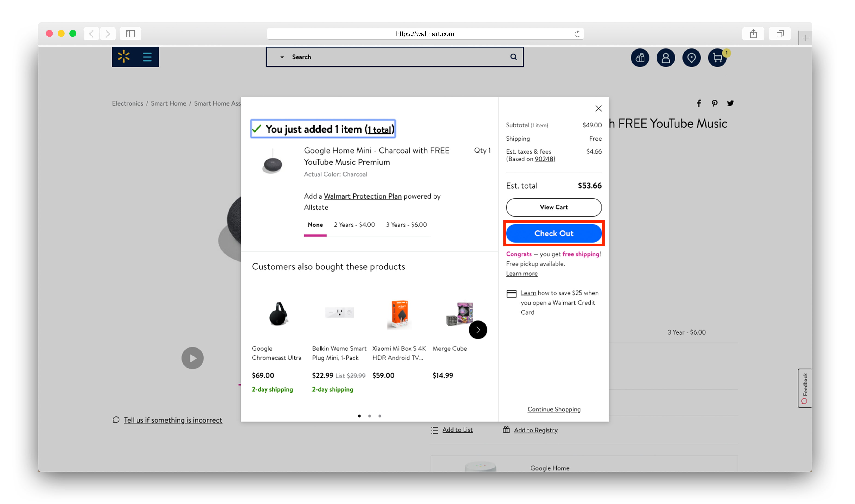Click Learn link for Walmart Credit Card

[x=528, y=293]
